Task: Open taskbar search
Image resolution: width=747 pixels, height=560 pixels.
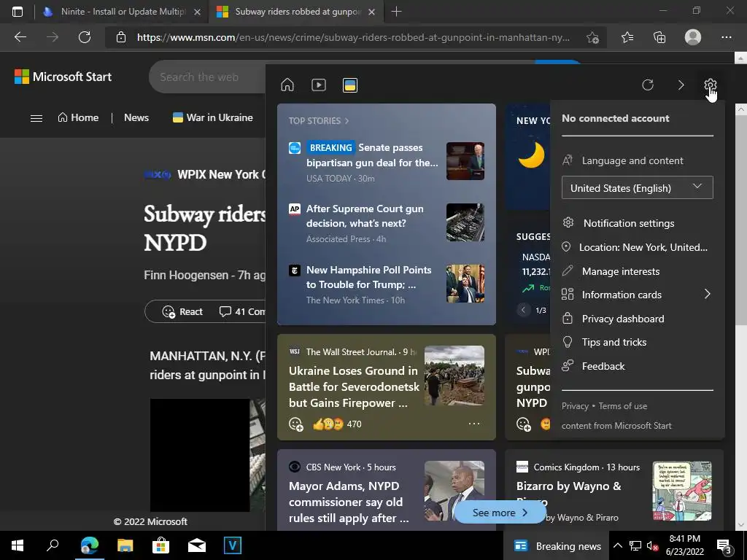Action: click(53, 545)
